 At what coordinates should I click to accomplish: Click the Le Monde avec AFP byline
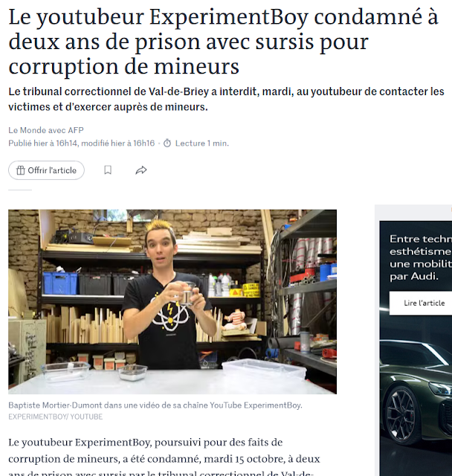point(46,130)
